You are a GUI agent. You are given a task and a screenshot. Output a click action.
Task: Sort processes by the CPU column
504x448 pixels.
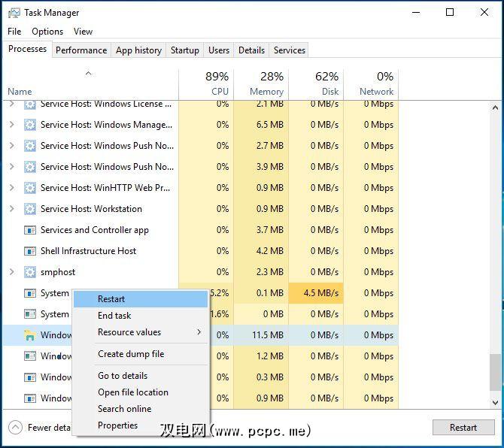pyautogui.click(x=206, y=84)
